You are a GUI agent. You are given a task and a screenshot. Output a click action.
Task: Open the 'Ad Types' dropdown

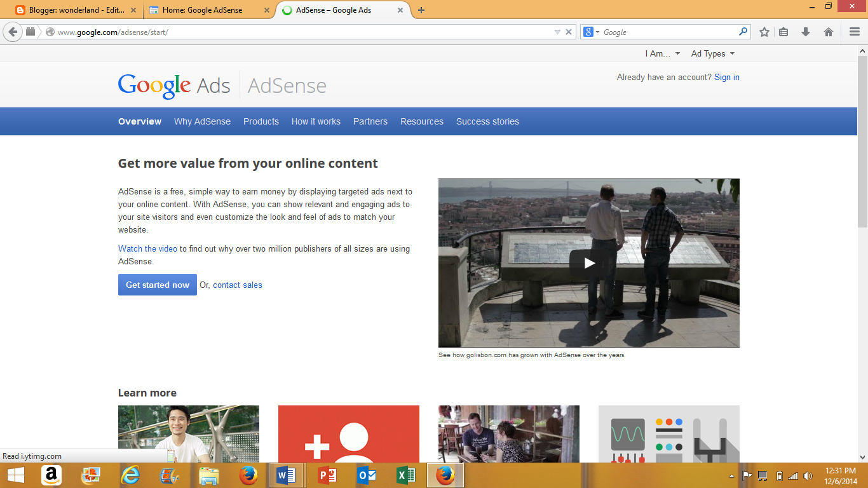click(x=712, y=53)
